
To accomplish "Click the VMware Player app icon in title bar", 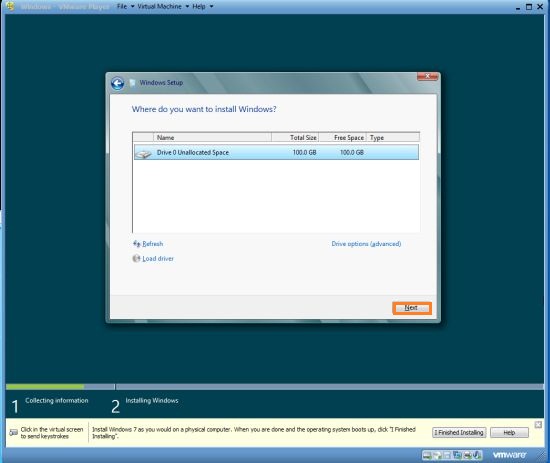I will (x=11, y=6).
